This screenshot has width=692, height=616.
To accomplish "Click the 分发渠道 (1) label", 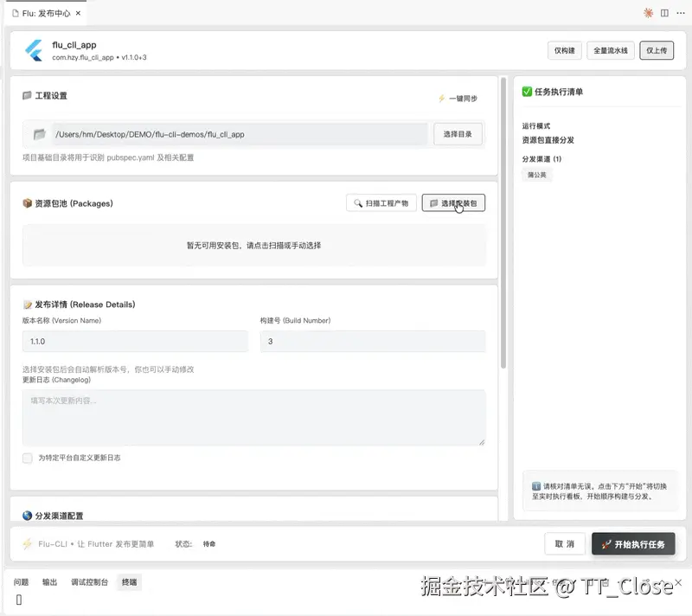I will (x=541, y=159).
